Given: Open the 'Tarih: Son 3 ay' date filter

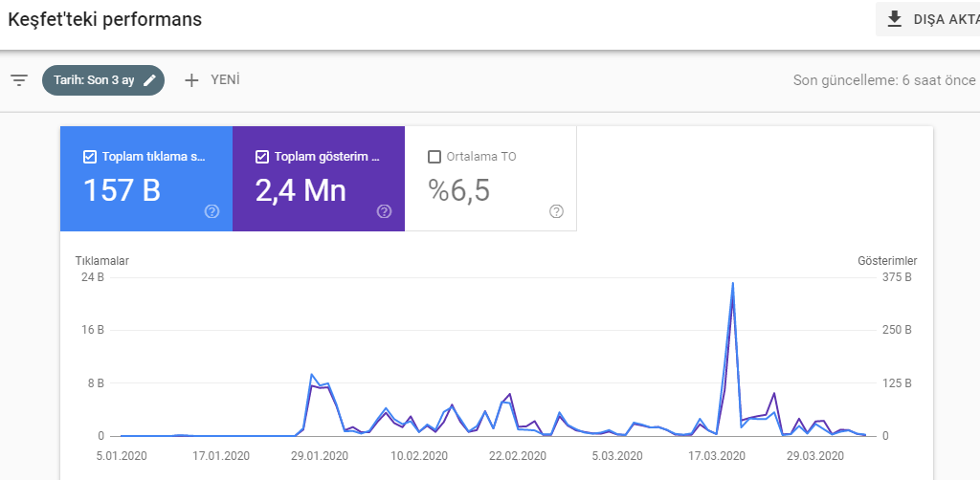Looking at the screenshot, I should (x=94, y=80).
